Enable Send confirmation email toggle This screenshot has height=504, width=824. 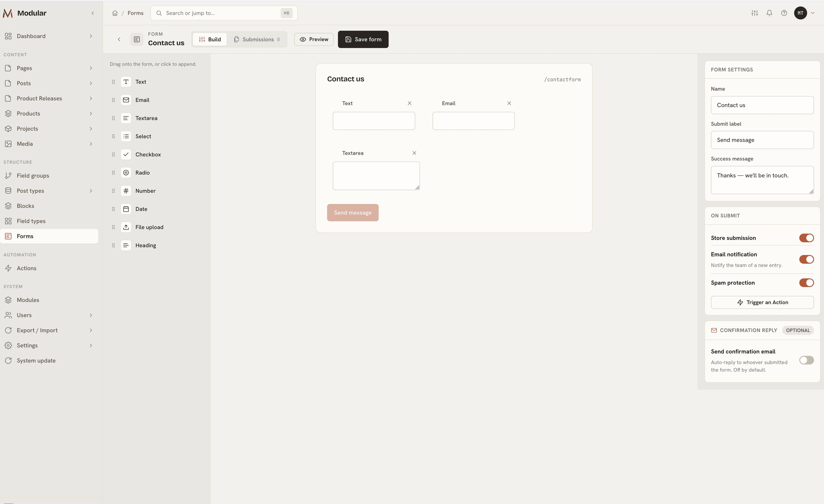point(806,360)
